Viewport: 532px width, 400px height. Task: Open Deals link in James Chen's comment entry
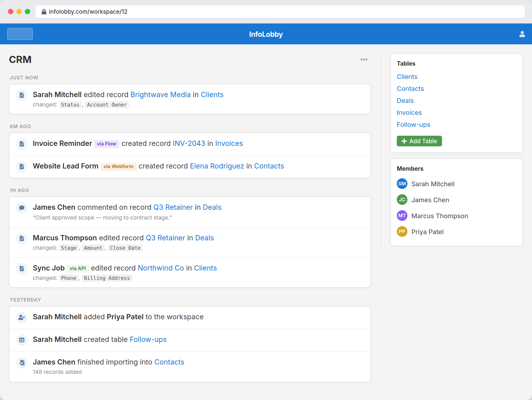[212, 207]
